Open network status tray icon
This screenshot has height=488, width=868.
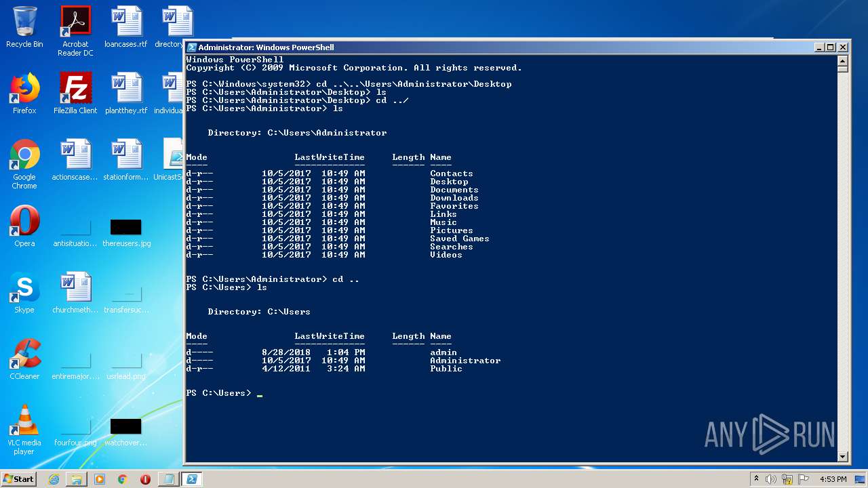tap(787, 479)
